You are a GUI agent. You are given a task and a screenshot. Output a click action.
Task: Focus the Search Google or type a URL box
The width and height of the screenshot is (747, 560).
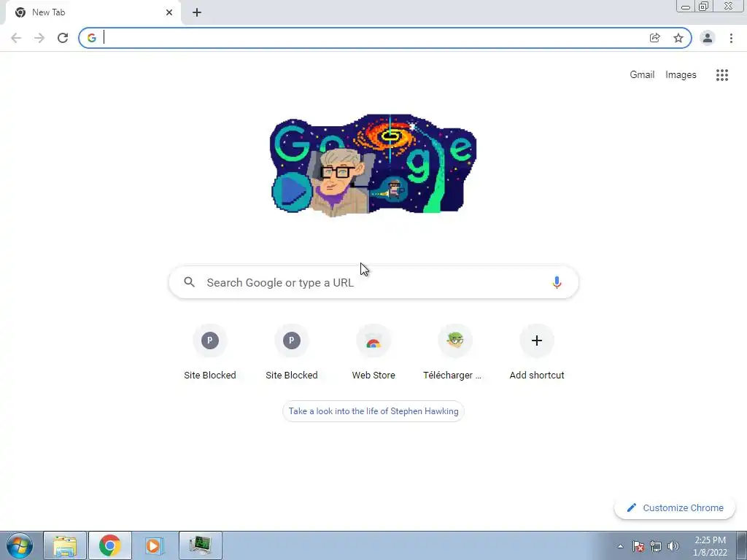tap(373, 282)
